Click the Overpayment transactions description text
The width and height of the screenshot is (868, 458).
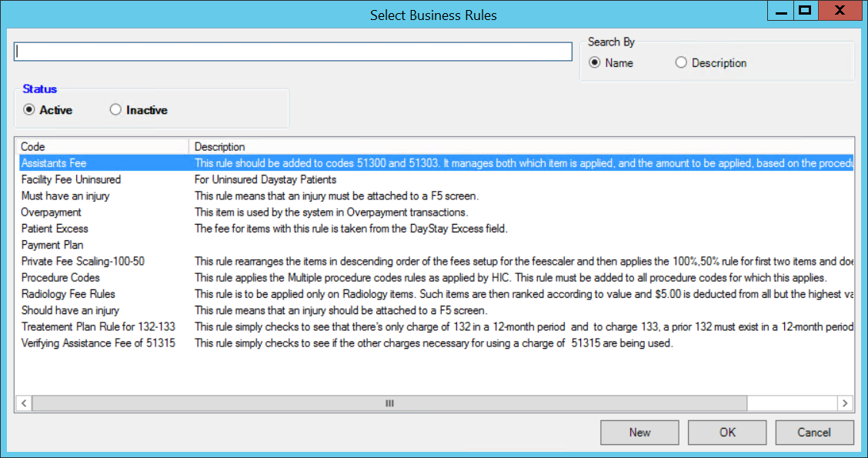click(331, 212)
